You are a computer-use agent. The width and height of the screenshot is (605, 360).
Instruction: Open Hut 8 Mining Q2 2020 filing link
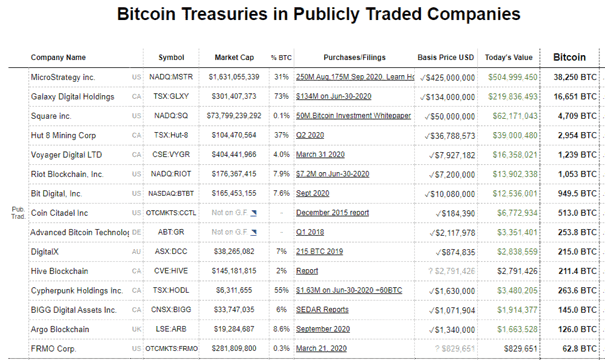310,135
